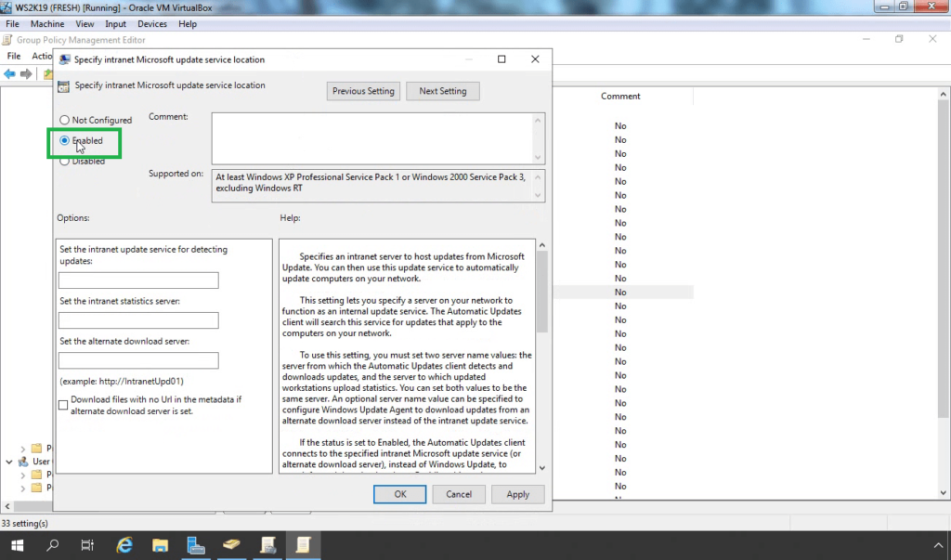
Task: Focus the intranet statistics server field
Action: coord(139,320)
